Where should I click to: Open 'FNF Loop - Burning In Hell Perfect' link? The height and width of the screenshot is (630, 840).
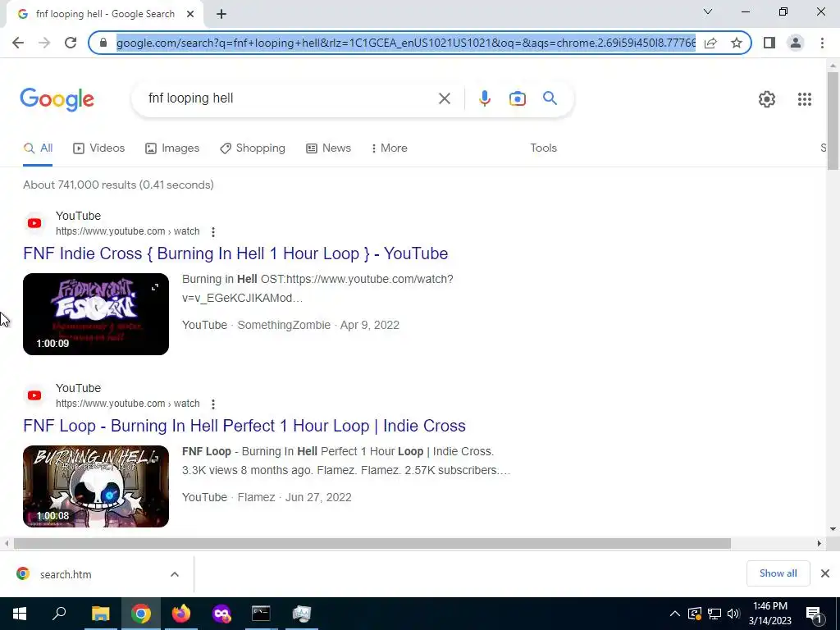(x=244, y=426)
